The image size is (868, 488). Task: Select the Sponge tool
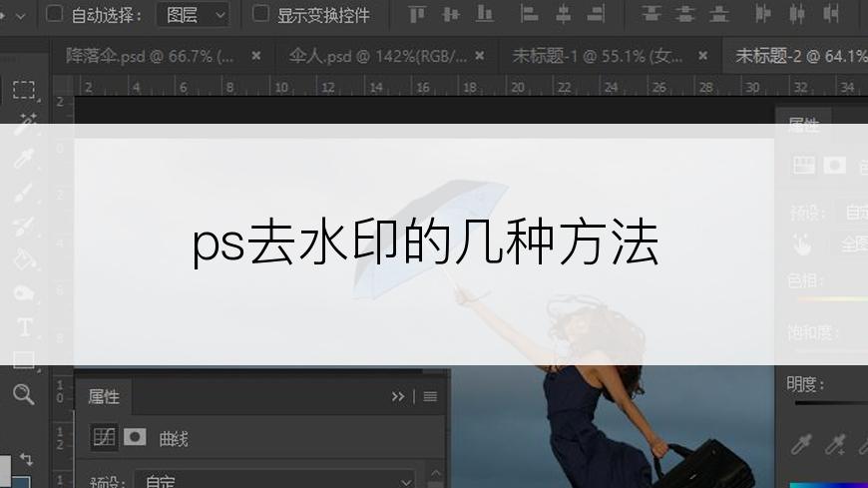(x=24, y=293)
